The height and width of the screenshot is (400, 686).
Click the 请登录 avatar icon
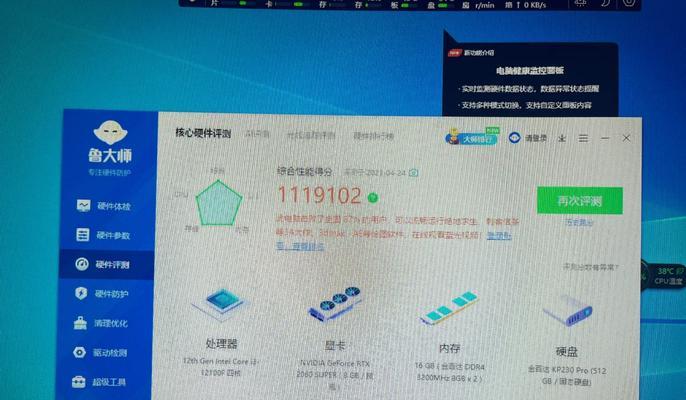[x=514, y=138]
